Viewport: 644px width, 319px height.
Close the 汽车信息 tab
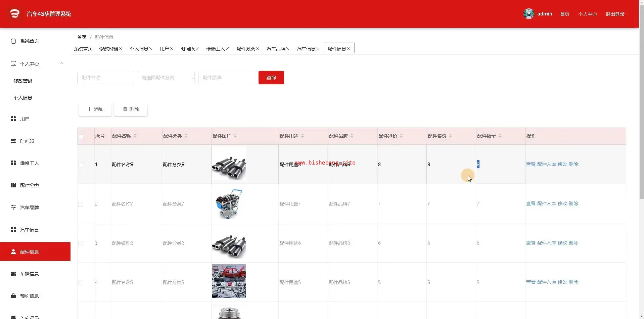point(318,49)
